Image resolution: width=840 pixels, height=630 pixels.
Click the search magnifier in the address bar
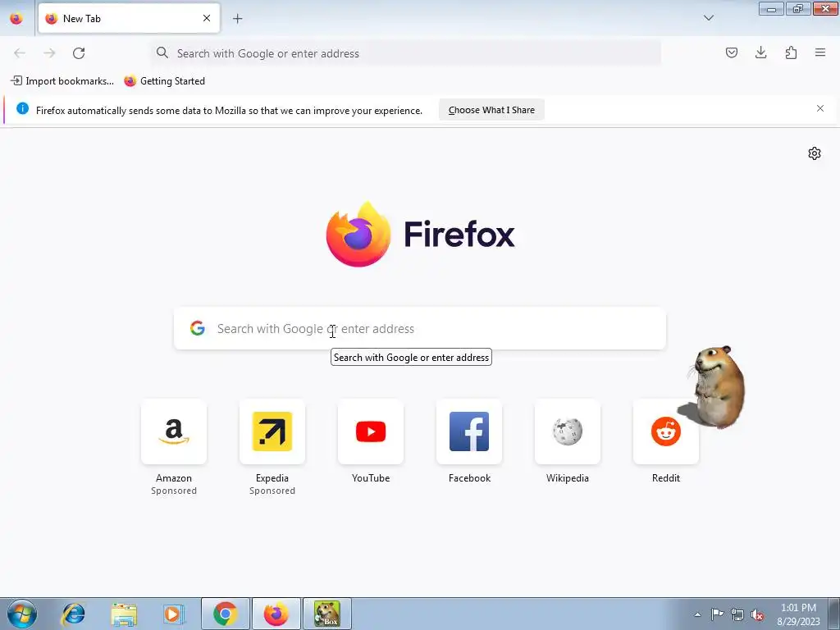coord(162,52)
